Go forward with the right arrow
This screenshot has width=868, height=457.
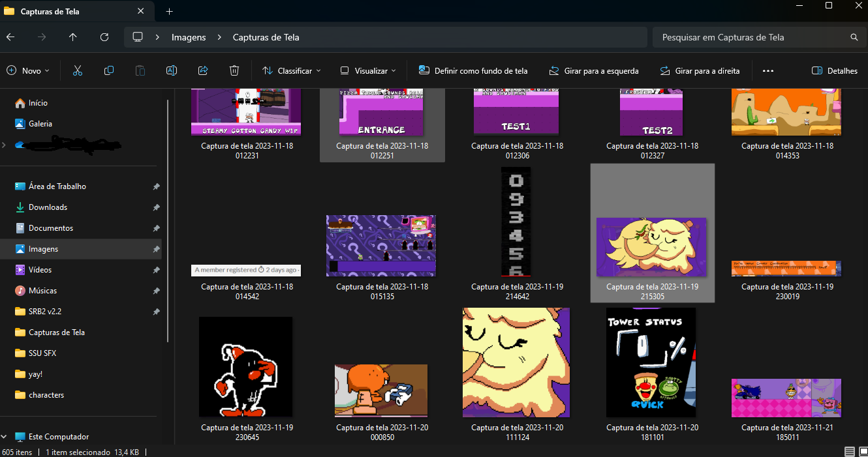point(42,37)
